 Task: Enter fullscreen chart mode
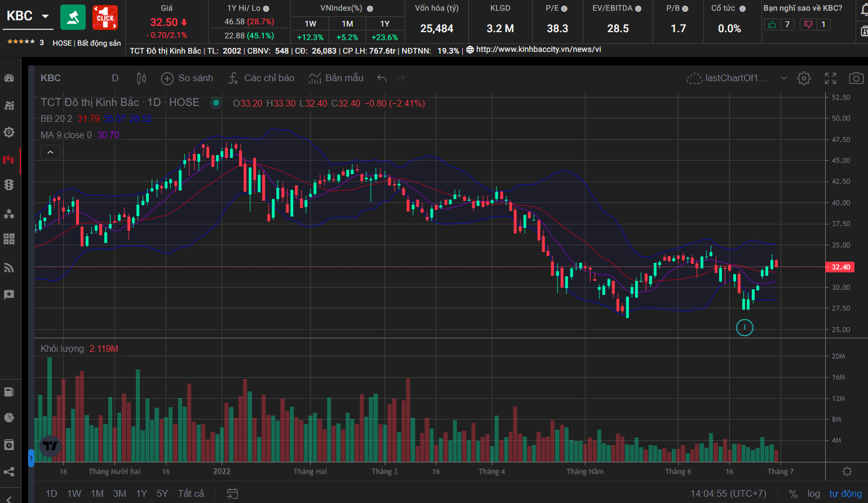pos(830,78)
